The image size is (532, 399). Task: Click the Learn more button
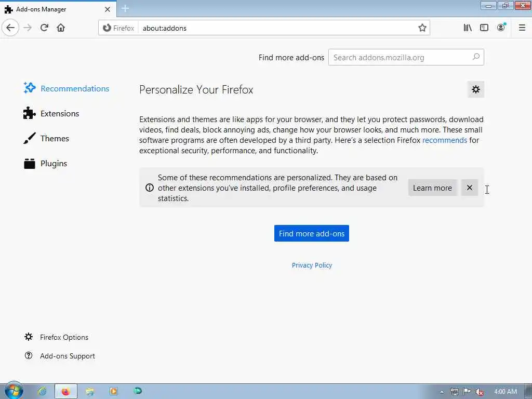tap(432, 188)
